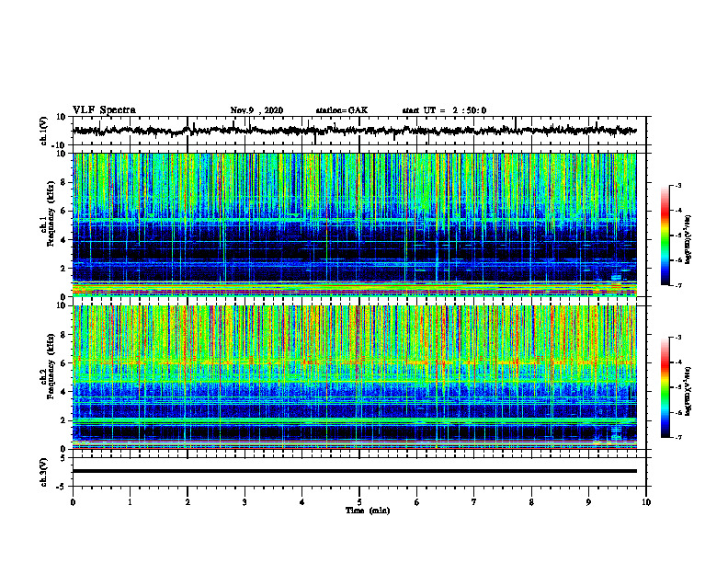Viewport: 728px width, 563px height.
Task: Click the "ch.3(V)" axis label
Action: coord(44,472)
